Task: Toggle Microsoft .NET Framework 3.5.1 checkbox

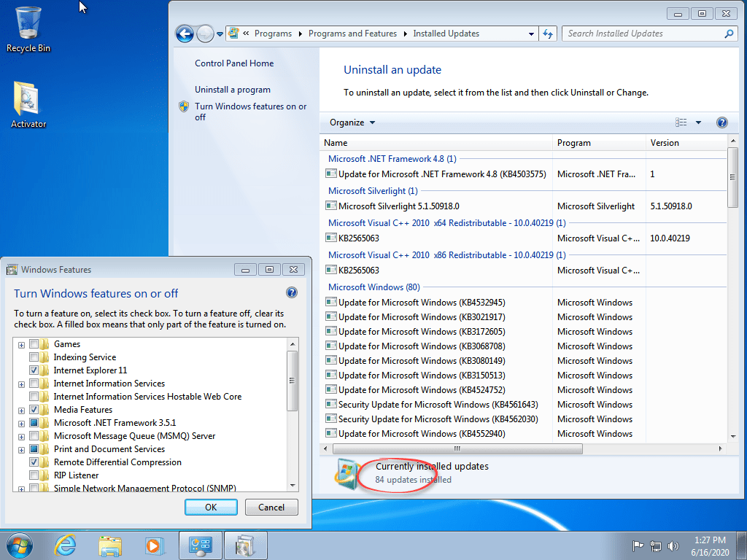Action: pos(34,422)
